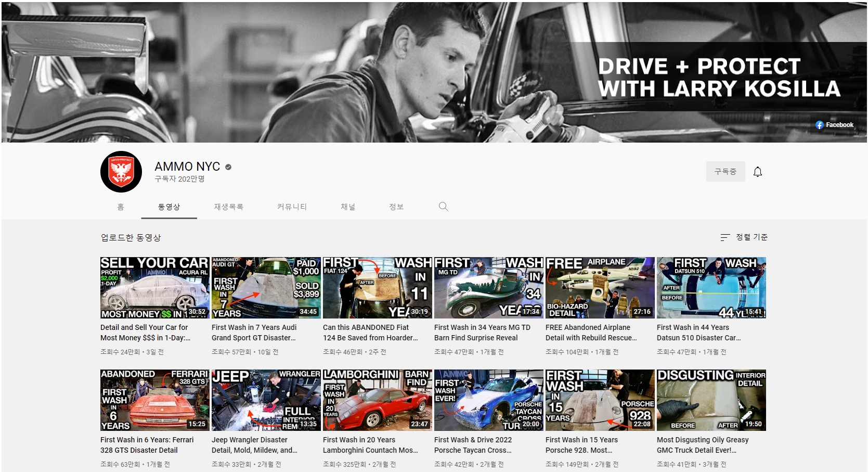Open the Porsche 928 first wash thumbnail
Viewport: 868px width, 472px height.
tap(600, 400)
